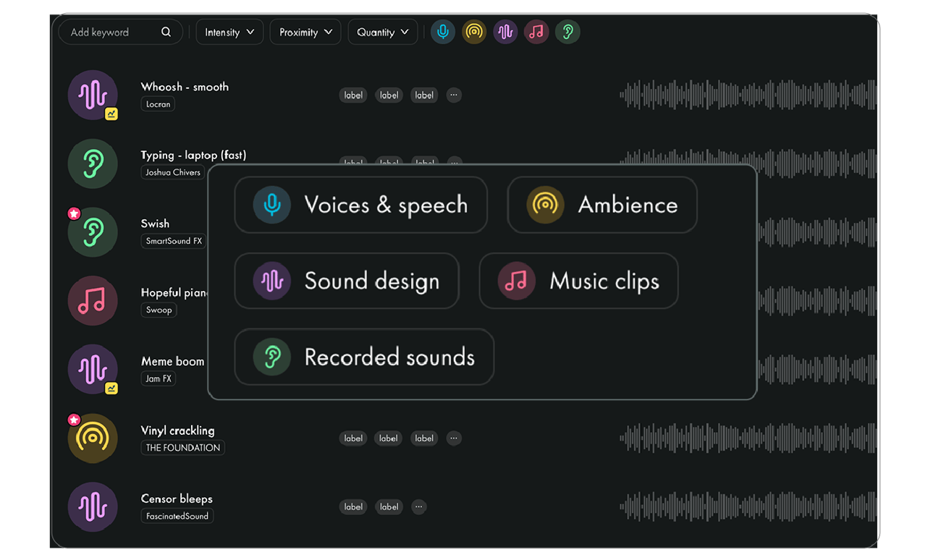Image resolution: width=941 pixels, height=560 pixels.
Task: Open the Intensity dropdown
Action: point(229,32)
